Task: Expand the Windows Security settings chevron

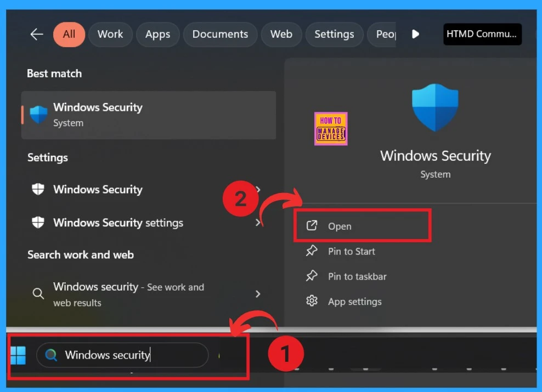Action: [x=258, y=223]
